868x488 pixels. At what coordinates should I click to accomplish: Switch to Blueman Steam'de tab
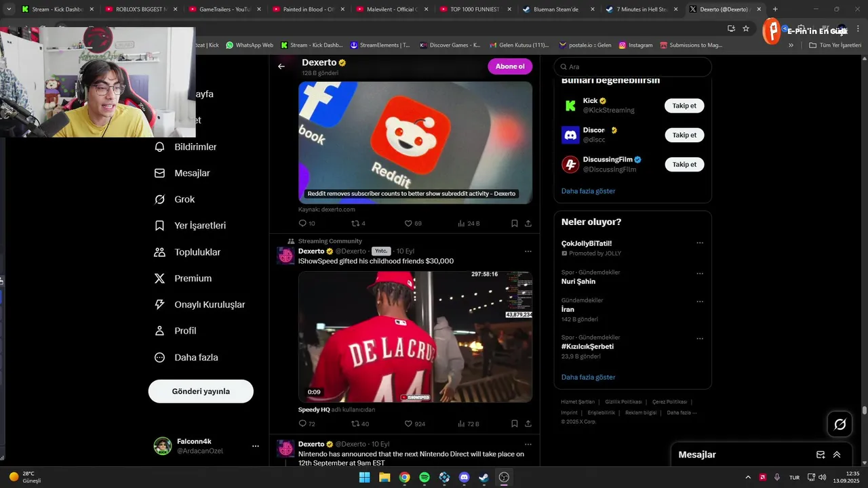(557, 9)
